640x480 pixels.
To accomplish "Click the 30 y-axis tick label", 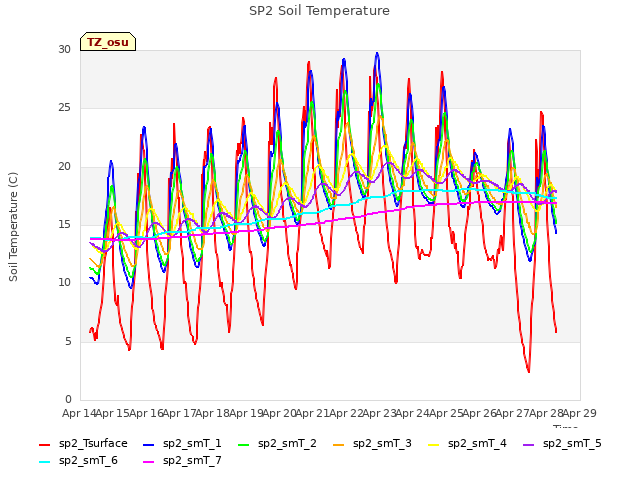I will click(x=64, y=49).
